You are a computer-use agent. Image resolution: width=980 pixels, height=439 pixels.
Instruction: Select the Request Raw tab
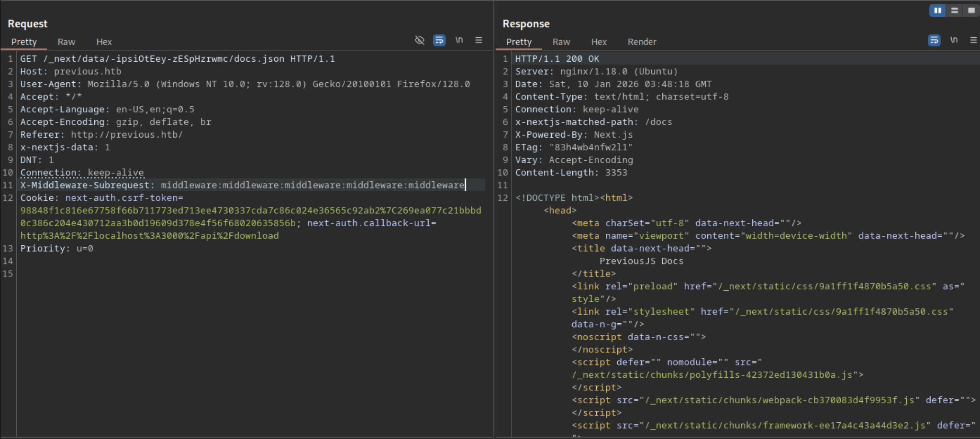pyautogui.click(x=67, y=42)
